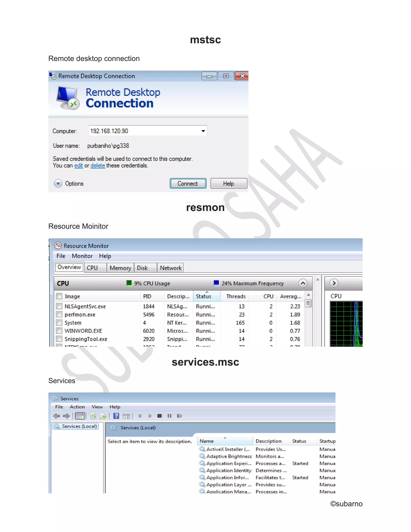Go forward with Services toolbar forward arrow
The image size is (411, 532).
(66, 416)
